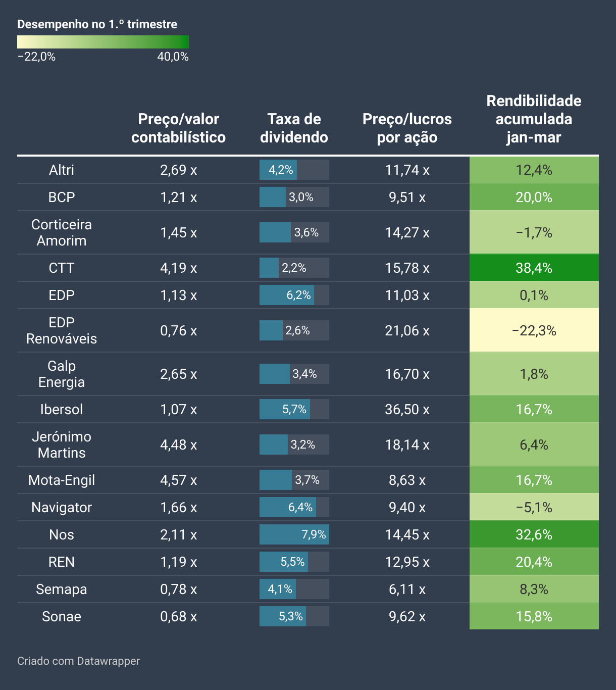Select the Jerónimo Martins row label
The height and width of the screenshot is (690, 616).
[x=62, y=445]
